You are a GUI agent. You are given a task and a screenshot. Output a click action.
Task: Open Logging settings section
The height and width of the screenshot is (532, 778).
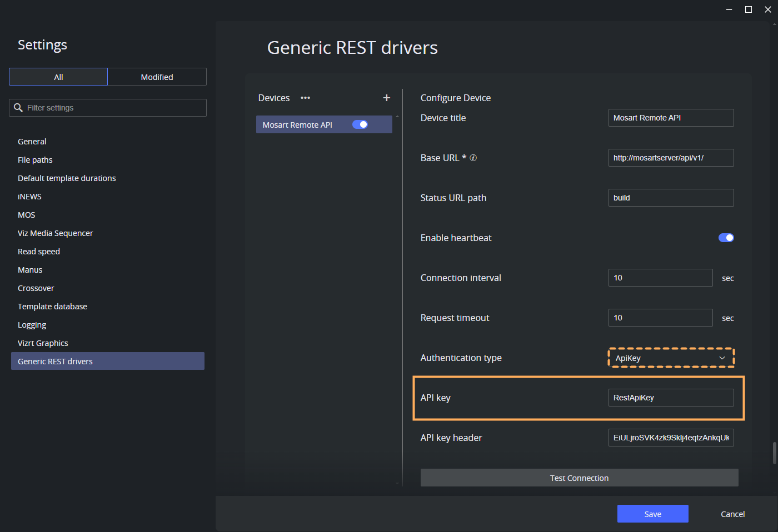[32, 325]
